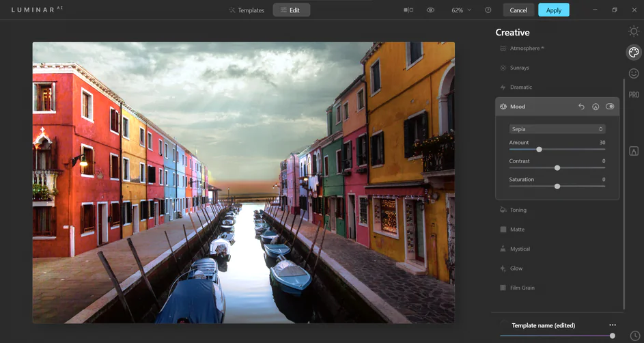Click the Amount slider handle
The image size is (644, 343).
point(539,149)
